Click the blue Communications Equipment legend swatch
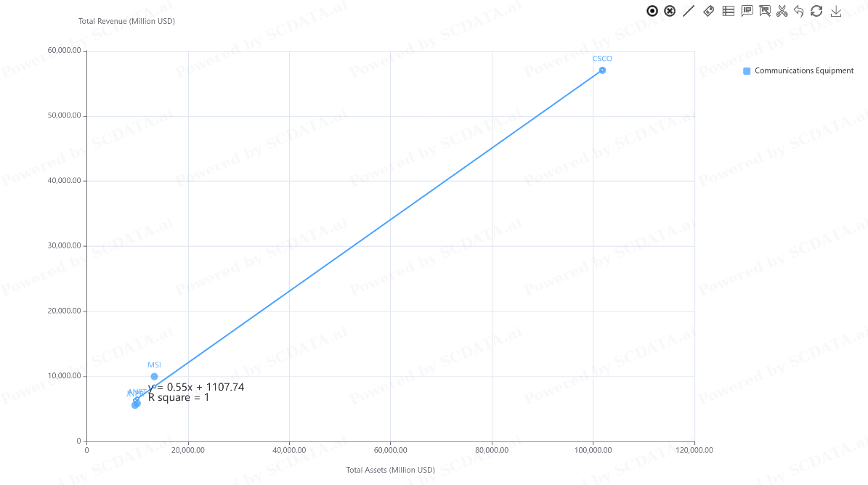The image size is (868, 485). pos(747,70)
